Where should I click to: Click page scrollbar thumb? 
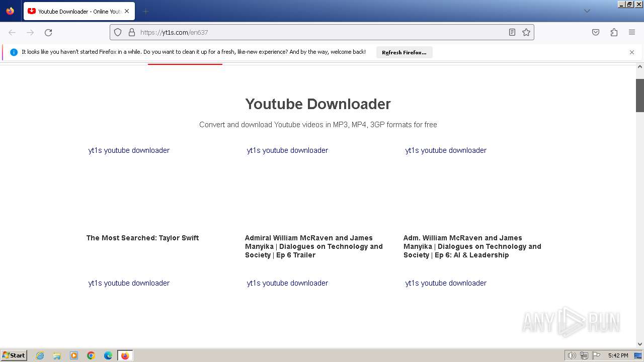coord(640,95)
